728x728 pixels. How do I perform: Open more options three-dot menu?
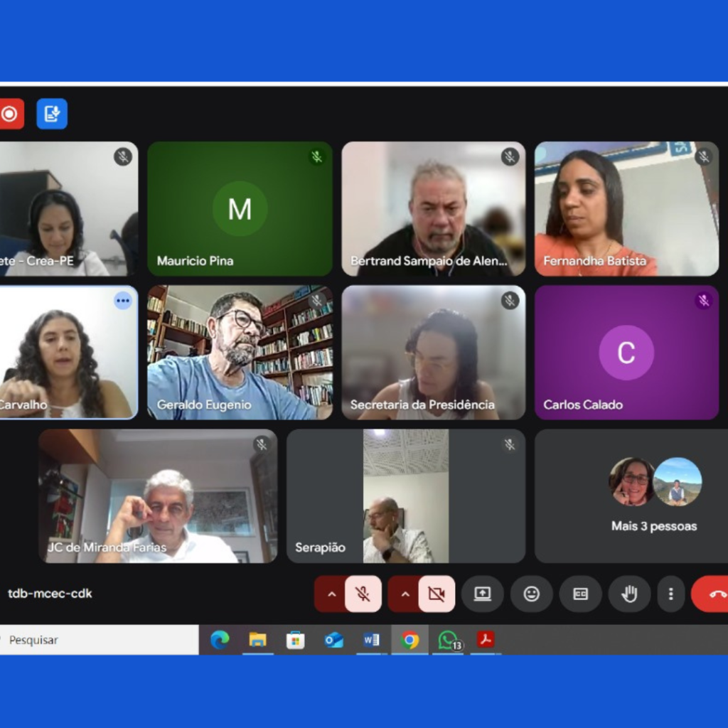670,594
